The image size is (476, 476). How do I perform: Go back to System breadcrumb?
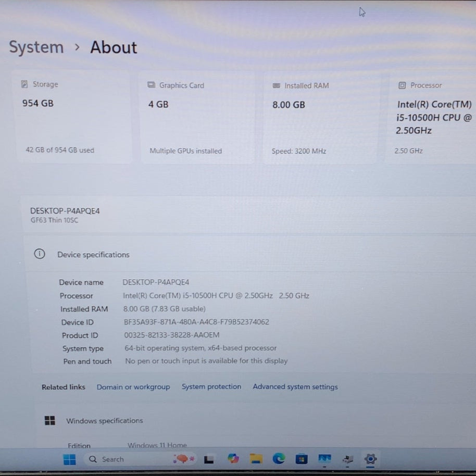pos(36,47)
